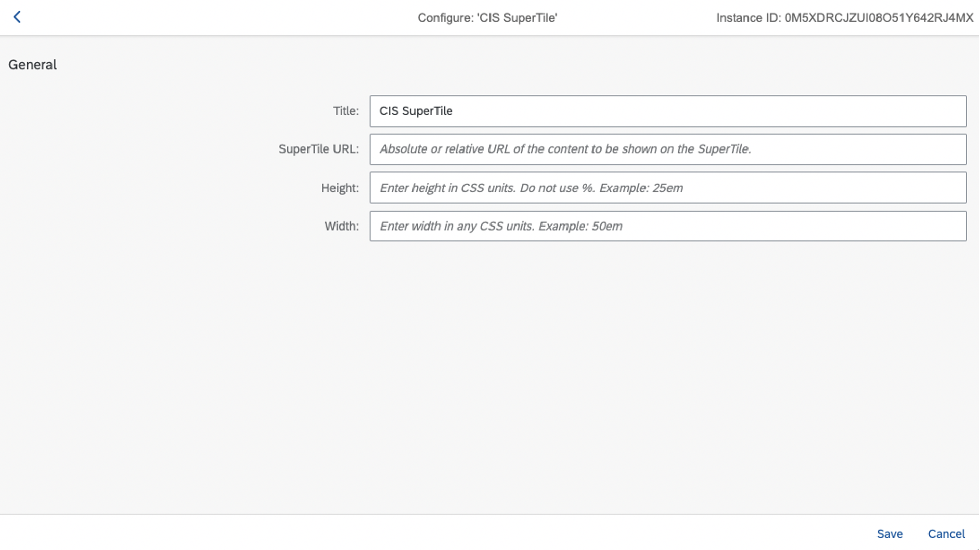Click the URL placeholder text
The width and height of the screenshot is (980, 550).
(x=565, y=149)
